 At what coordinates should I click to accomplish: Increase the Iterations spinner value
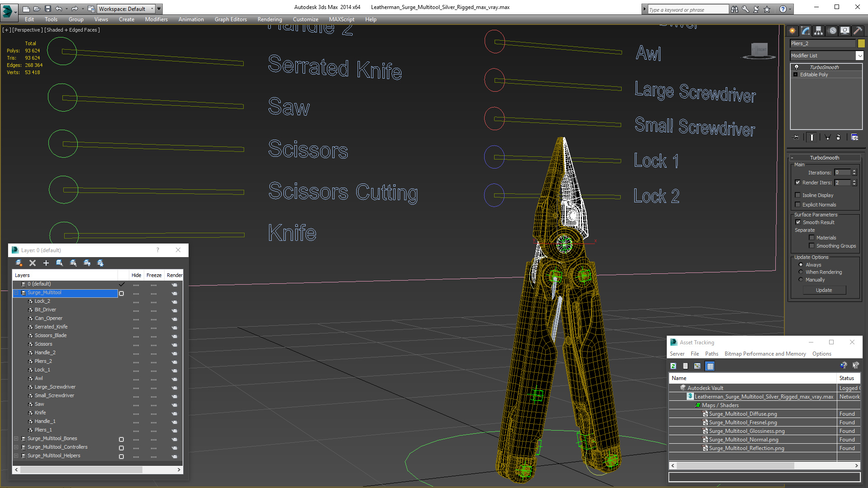point(854,171)
